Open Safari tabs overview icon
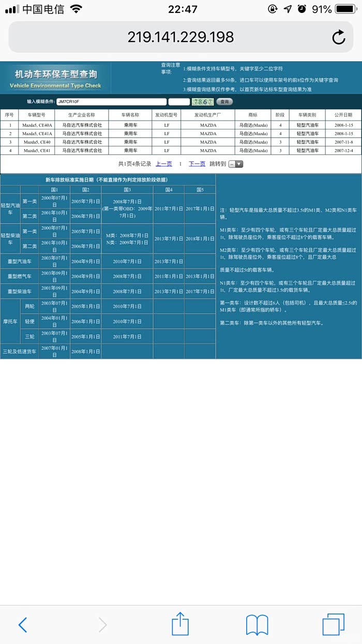Screen dimensions: 362x644 coord(334,625)
